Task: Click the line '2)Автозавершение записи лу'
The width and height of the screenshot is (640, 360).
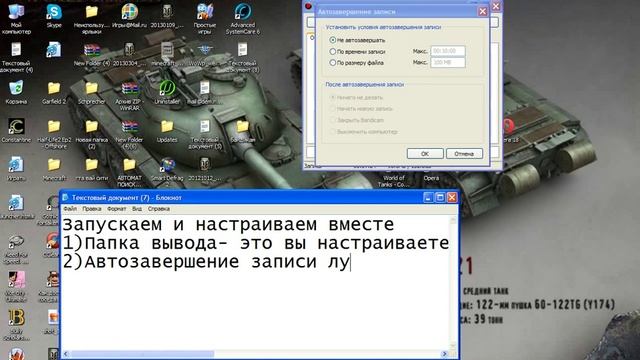Action: 206,262
